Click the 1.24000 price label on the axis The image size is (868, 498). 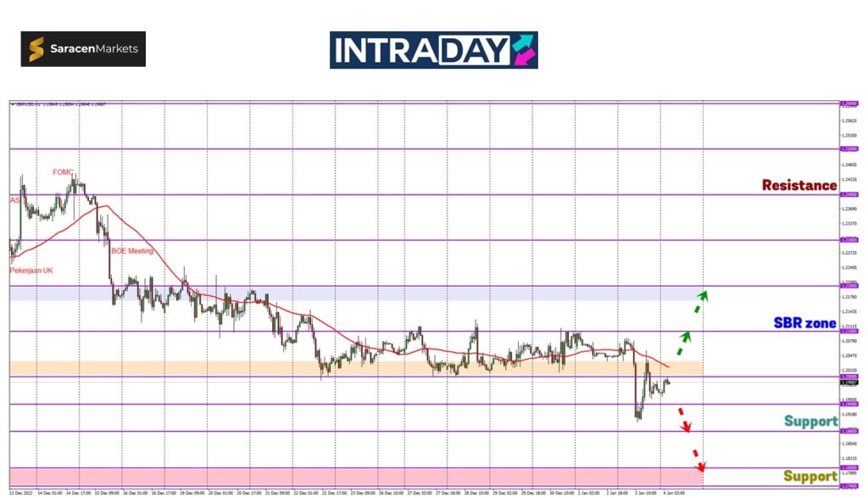point(847,195)
